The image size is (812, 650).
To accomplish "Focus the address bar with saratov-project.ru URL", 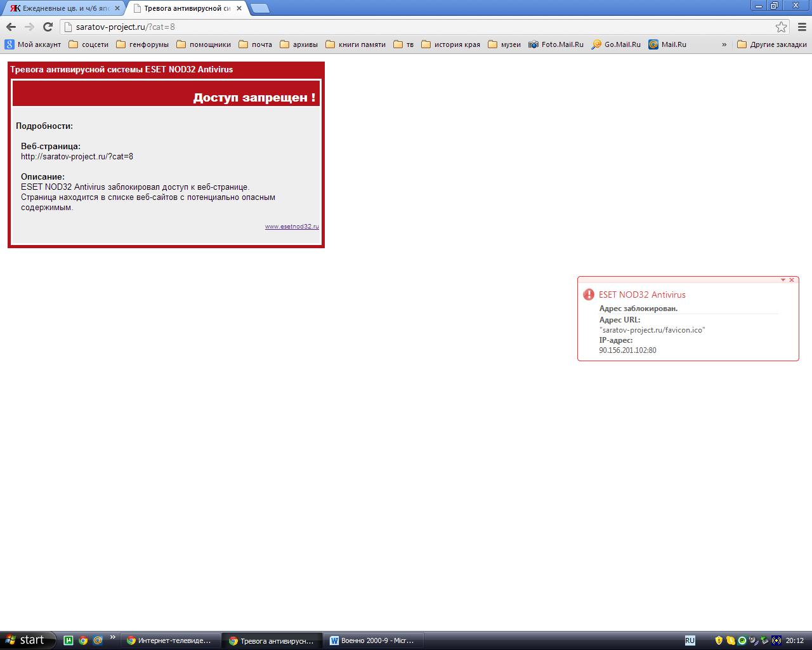I will (419, 27).
